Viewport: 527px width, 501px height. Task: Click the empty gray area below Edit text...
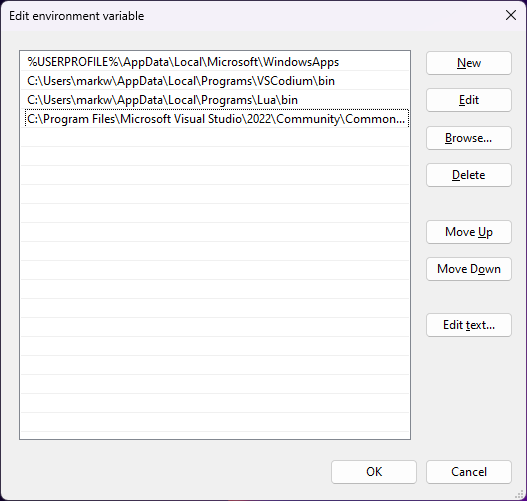coord(469,396)
